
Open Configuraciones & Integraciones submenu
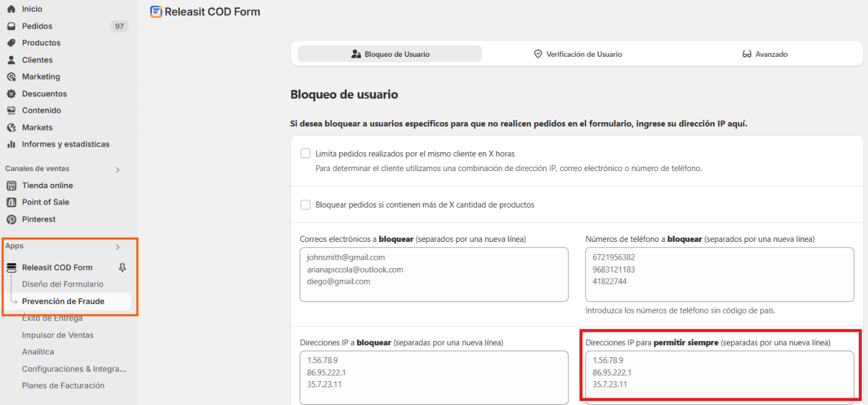74,369
